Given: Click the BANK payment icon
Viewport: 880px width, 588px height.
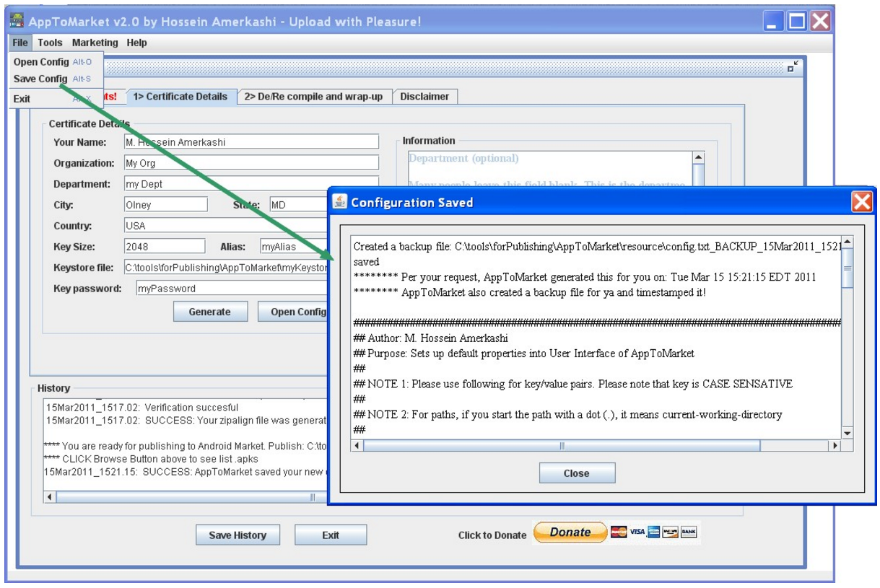Looking at the screenshot, I should click(689, 532).
